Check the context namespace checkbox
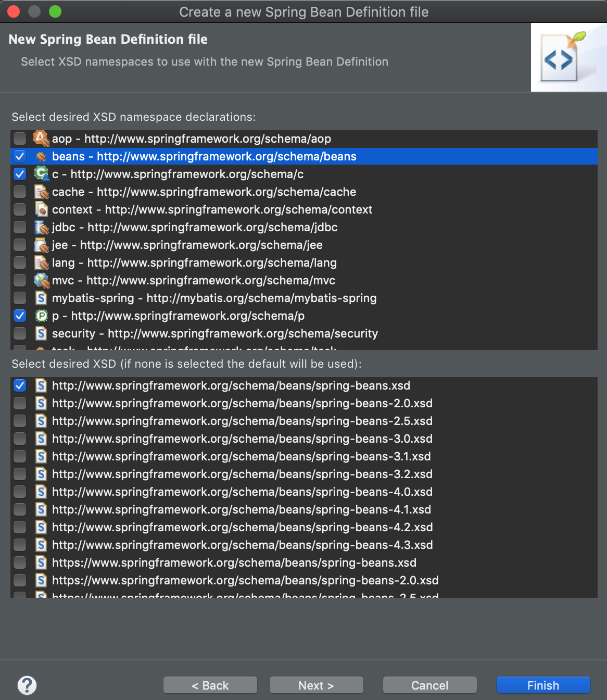The width and height of the screenshot is (607, 700). click(x=20, y=209)
